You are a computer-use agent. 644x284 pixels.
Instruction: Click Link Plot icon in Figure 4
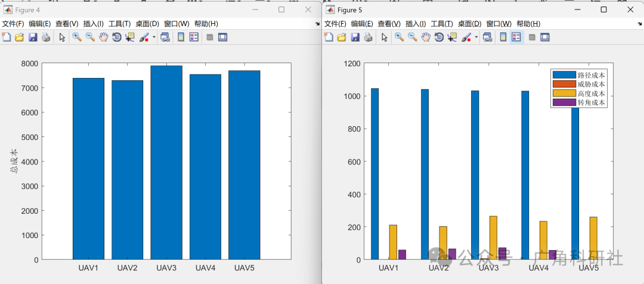point(165,38)
